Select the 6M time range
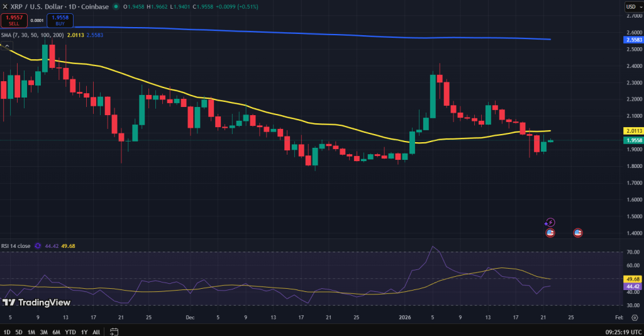Screen dimensions: 644x336 (56, 332)
